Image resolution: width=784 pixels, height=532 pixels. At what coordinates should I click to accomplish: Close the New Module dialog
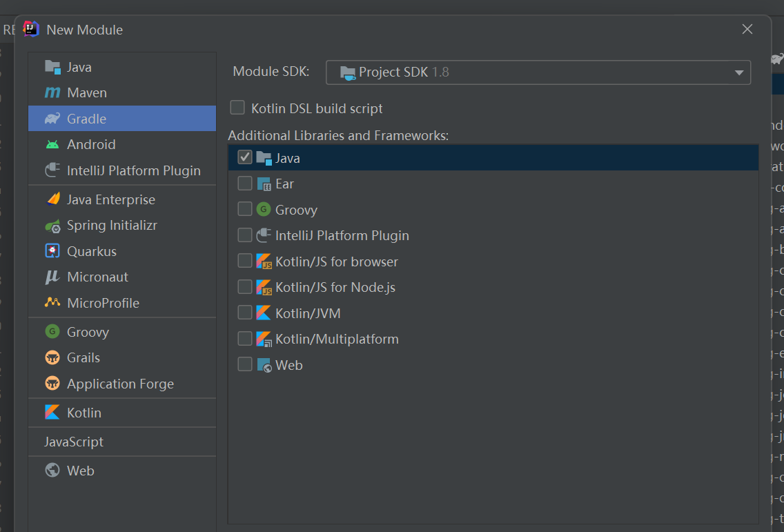(x=747, y=29)
